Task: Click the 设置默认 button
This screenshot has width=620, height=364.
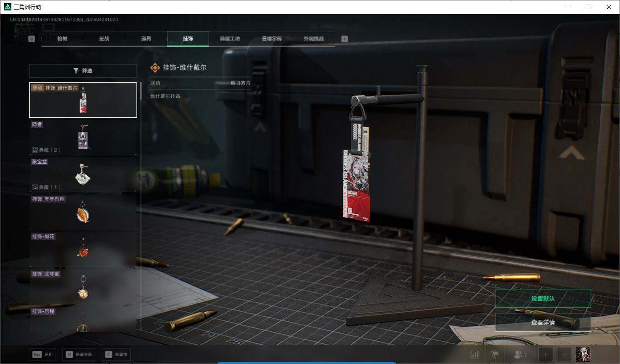Action: pyautogui.click(x=543, y=298)
